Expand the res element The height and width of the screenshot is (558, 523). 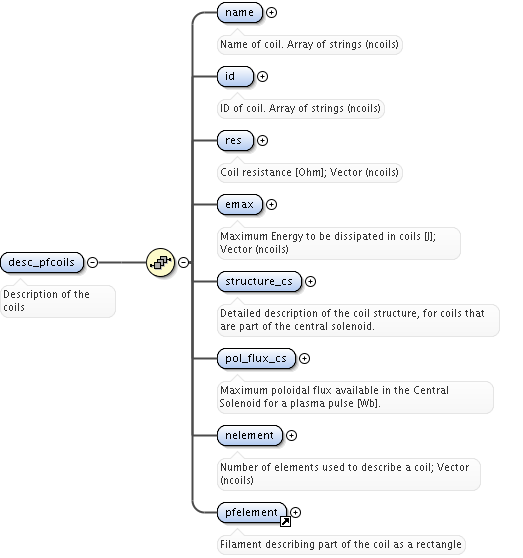[262, 141]
